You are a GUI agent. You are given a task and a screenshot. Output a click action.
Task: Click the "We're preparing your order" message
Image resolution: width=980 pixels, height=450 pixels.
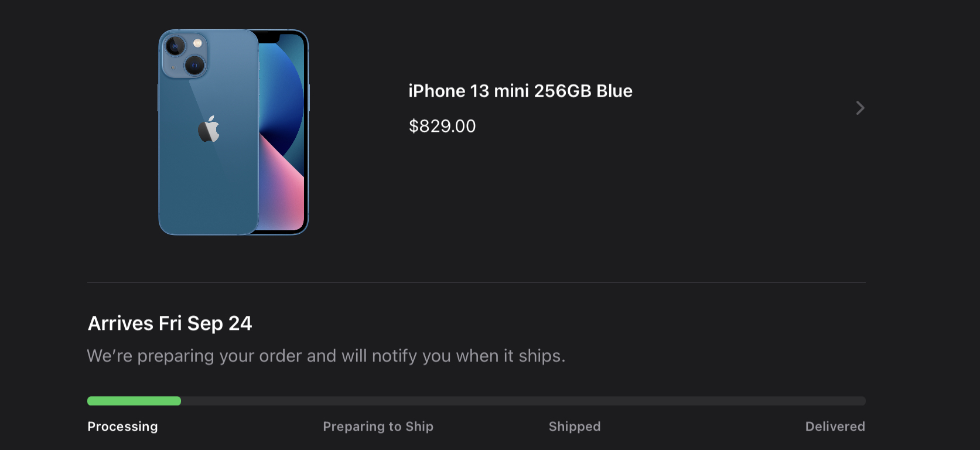tap(326, 356)
